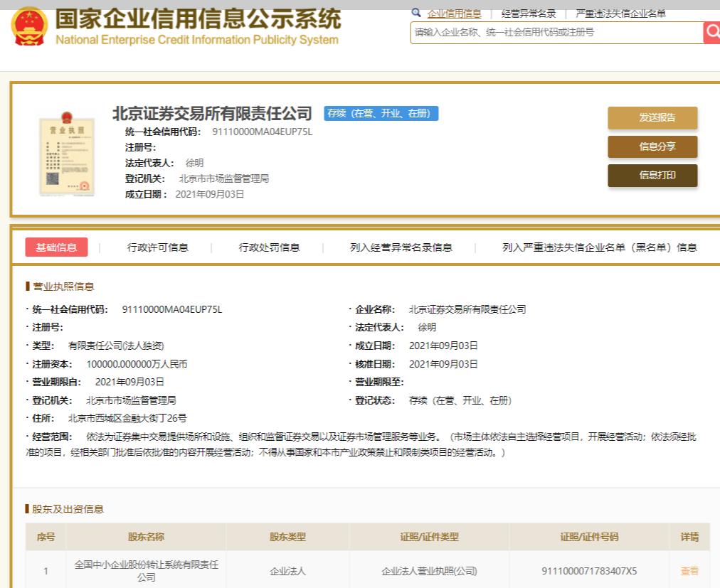Click the 企业法人 shareholder type cell
The width and height of the screenshot is (720, 588).
pos(287,571)
